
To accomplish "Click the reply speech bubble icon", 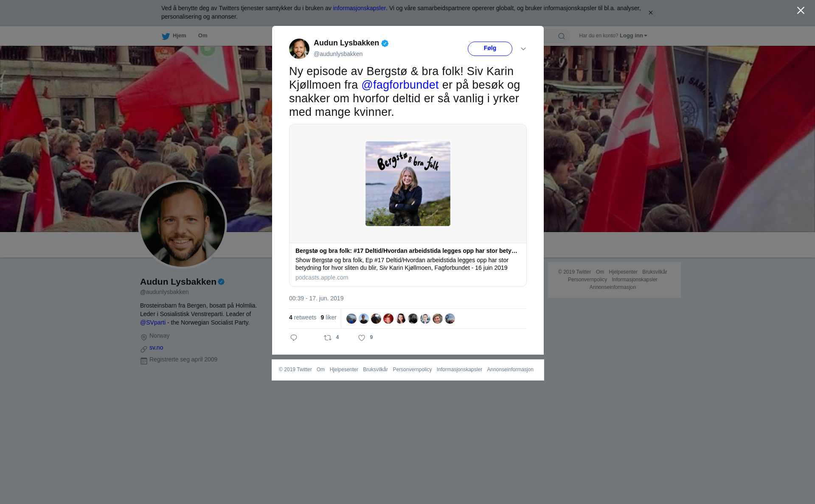I will point(294,338).
